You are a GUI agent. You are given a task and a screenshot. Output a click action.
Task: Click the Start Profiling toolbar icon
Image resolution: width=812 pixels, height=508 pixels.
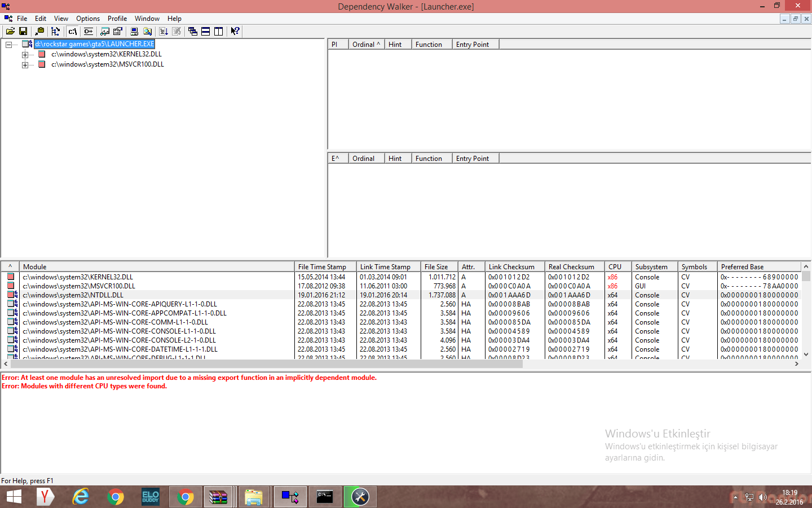click(x=164, y=32)
